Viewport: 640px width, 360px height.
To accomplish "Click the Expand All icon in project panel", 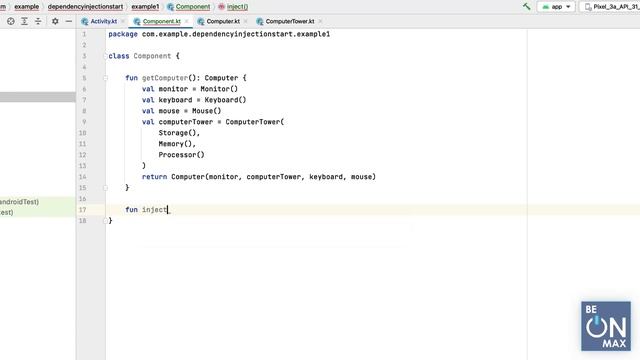I will (x=24, y=21).
